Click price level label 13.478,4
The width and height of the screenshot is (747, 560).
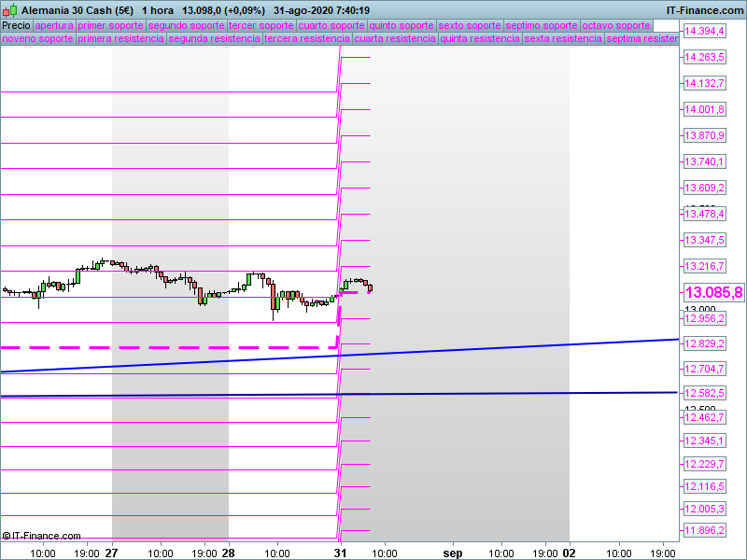[705, 214]
